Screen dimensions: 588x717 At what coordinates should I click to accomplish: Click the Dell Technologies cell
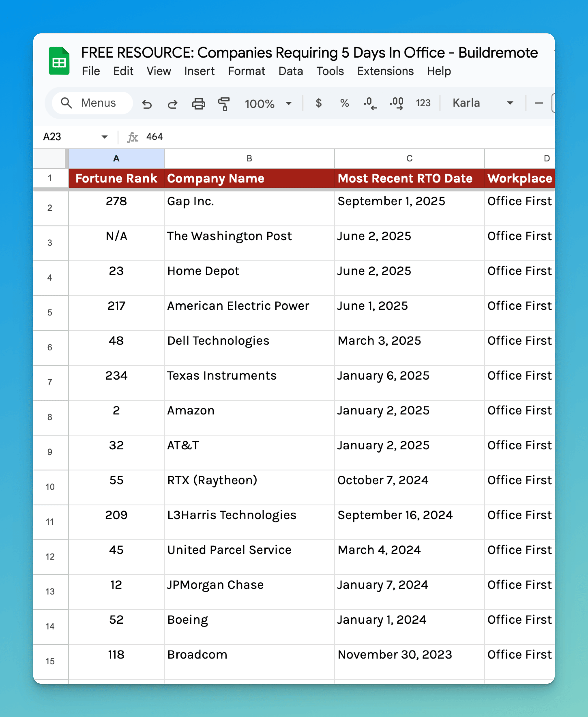[x=249, y=348]
